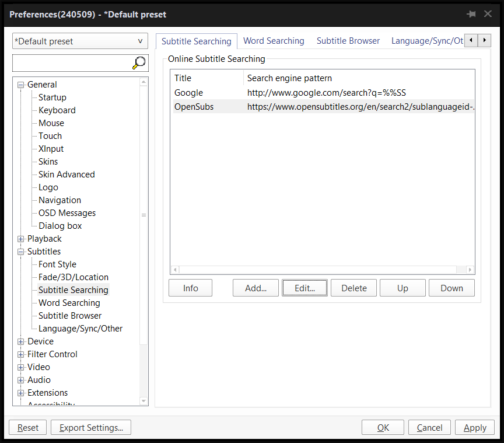Select Dialog box in the tree

(x=60, y=226)
